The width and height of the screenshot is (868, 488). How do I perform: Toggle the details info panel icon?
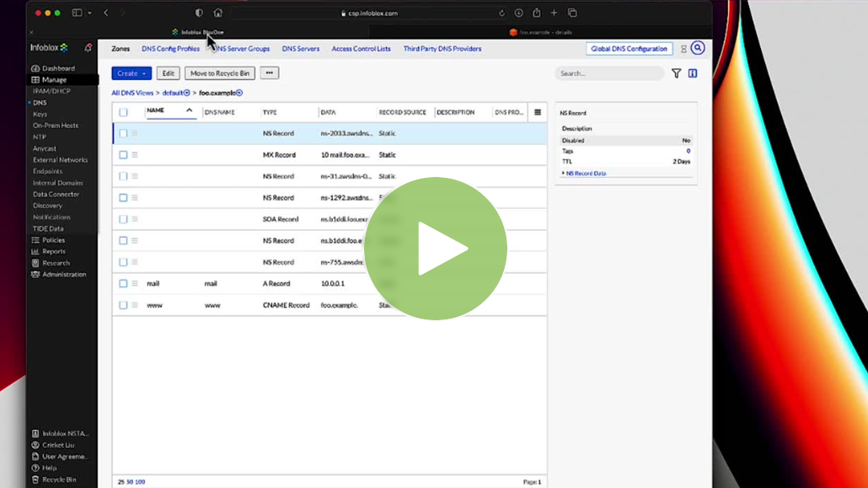tap(693, 73)
